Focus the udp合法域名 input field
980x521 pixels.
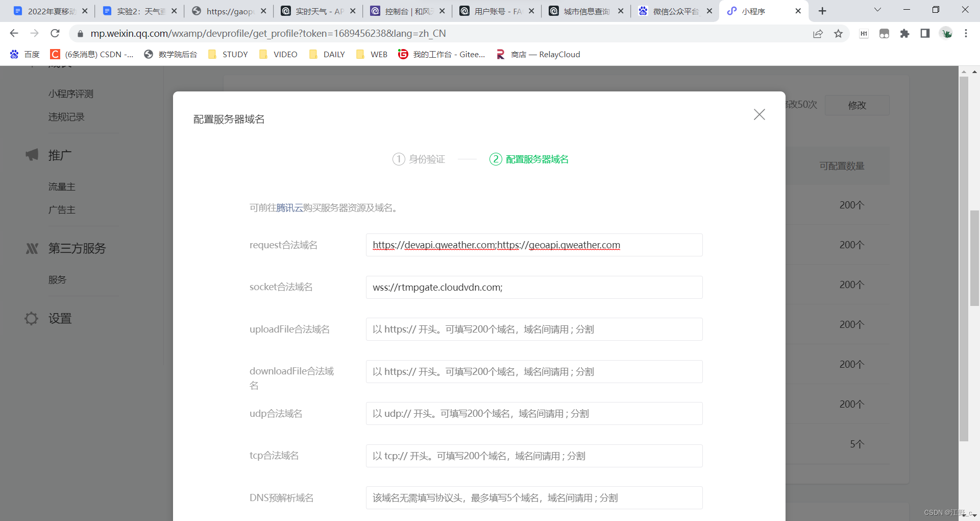534,414
